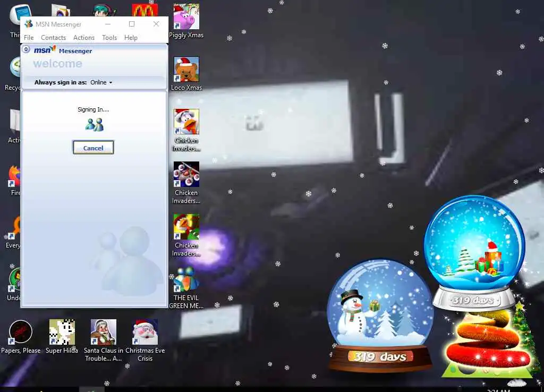Select Chicken Invaders icon with green background

click(x=186, y=235)
